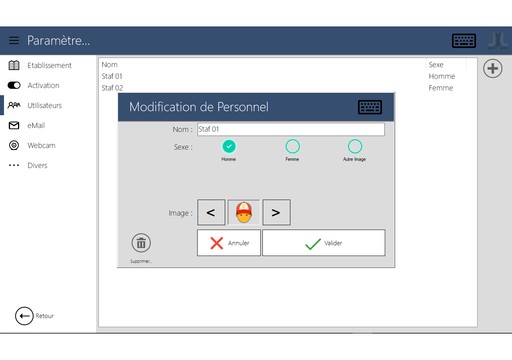Select the Staf 02 row
This screenshot has width=512, height=360.
pyautogui.click(x=287, y=88)
